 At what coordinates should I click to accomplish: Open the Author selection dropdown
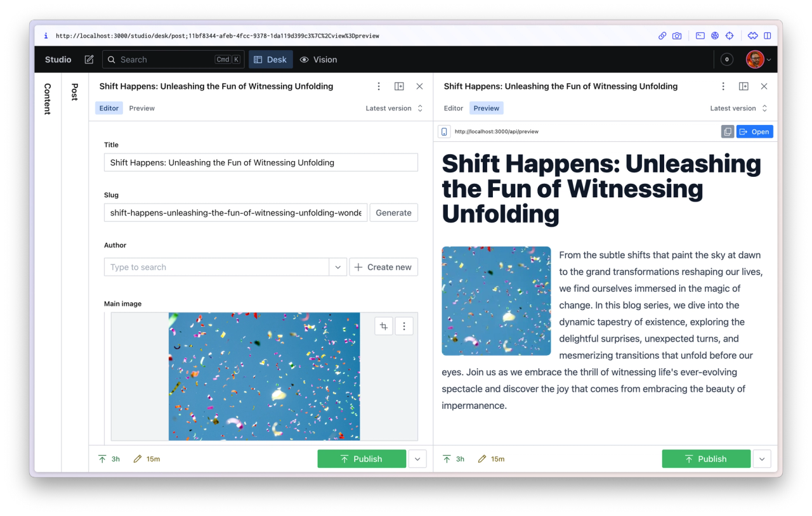pos(337,267)
